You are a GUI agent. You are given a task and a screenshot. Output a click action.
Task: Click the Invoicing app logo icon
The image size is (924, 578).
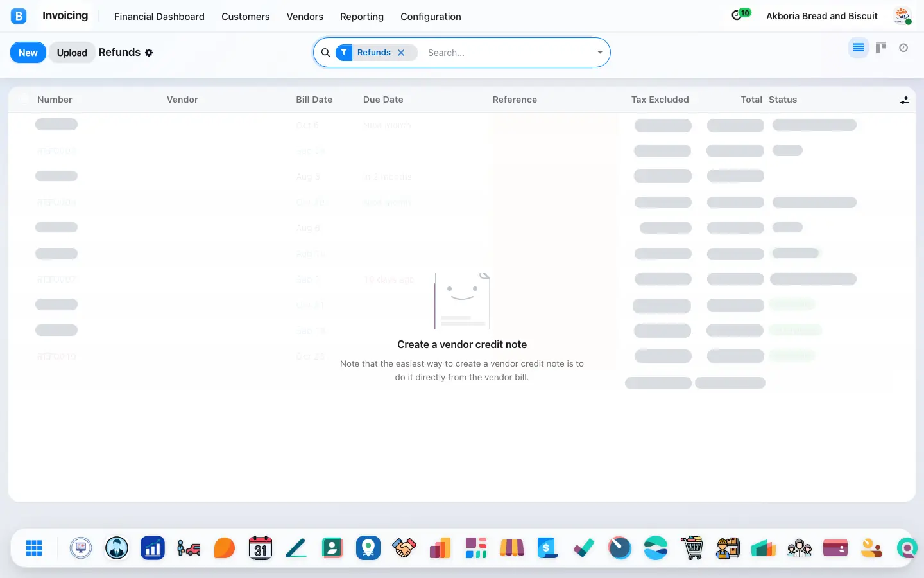19,16
